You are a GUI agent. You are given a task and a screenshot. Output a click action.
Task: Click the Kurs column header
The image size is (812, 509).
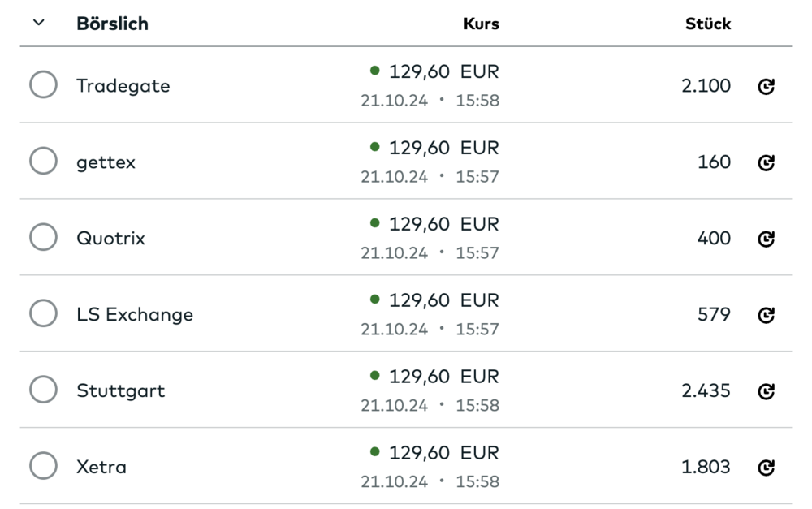(481, 24)
